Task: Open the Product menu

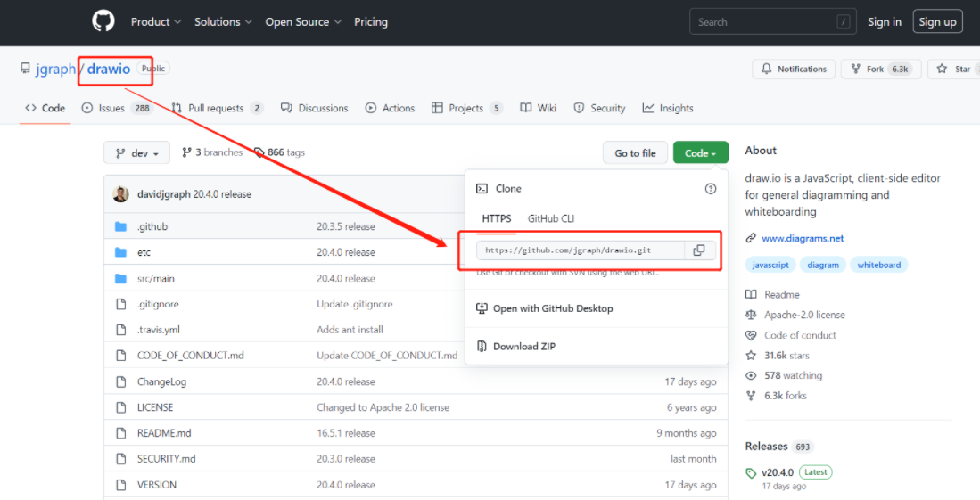Action: tap(156, 22)
